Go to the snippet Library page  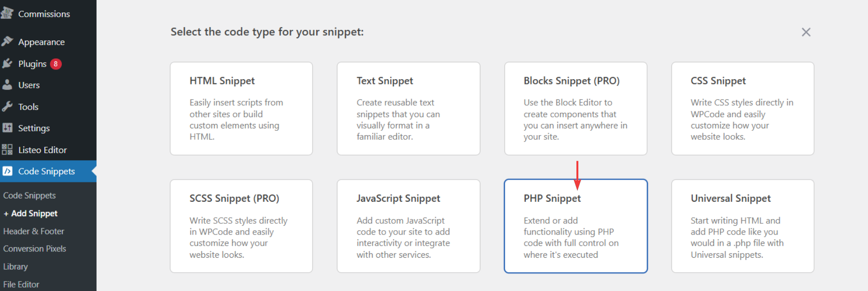pyautogui.click(x=15, y=266)
